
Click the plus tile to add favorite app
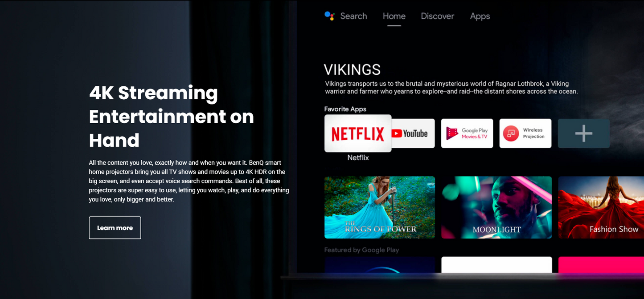pos(583,133)
